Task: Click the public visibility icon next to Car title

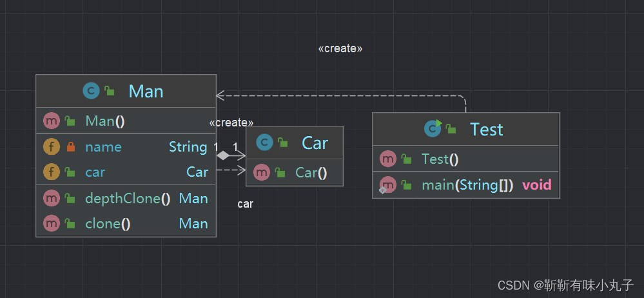Action: click(282, 143)
